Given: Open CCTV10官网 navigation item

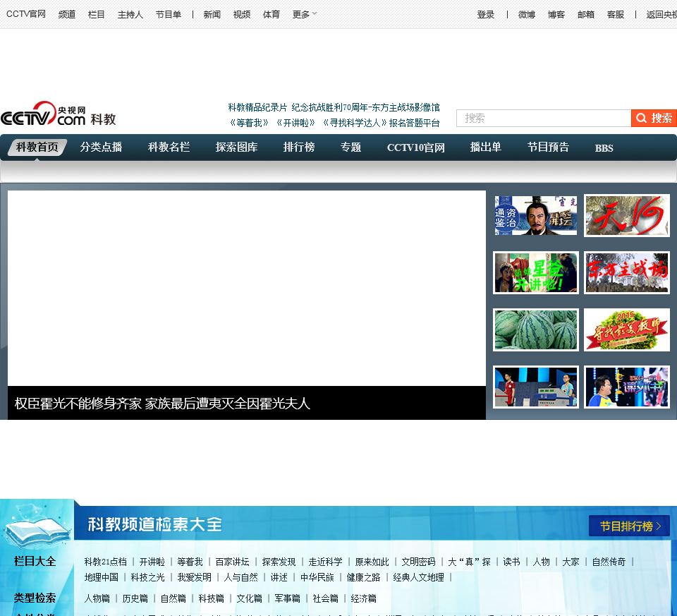Looking at the screenshot, I should [416, 147].
